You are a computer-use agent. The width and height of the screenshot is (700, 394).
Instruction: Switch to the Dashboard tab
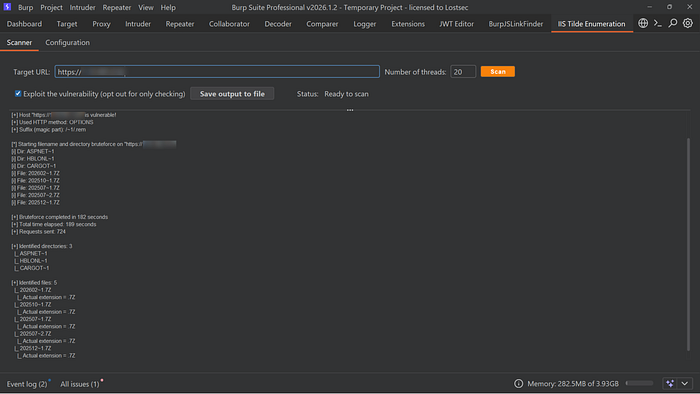[x=24, y=24]
